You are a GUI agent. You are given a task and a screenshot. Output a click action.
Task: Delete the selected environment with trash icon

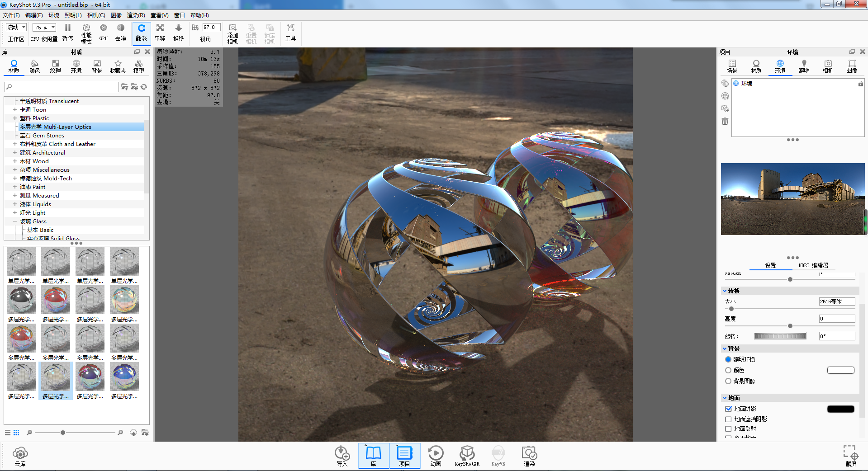725,121
